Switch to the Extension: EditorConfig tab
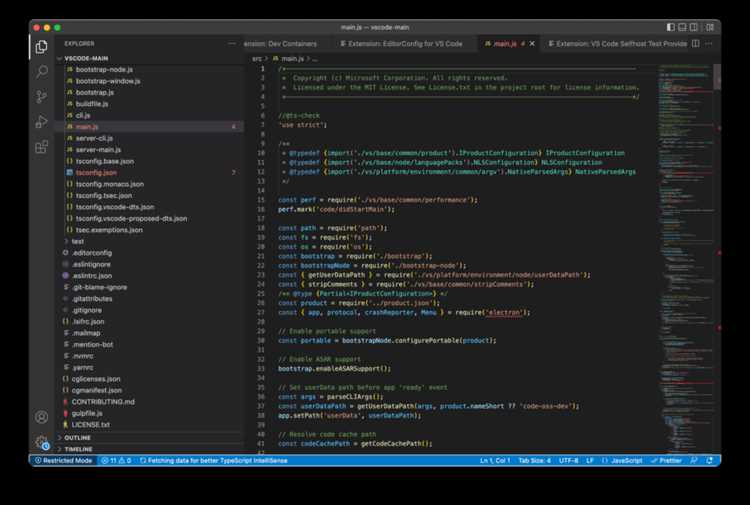This screenshot has height=505, width=750. coord(401,44)
